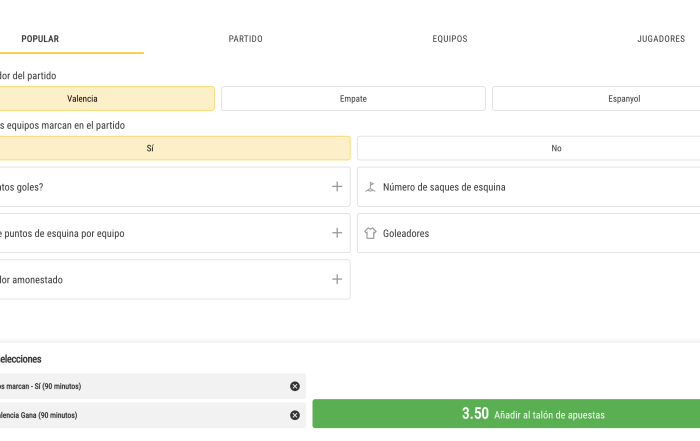Switch to the PARTIDO tab

246,39
